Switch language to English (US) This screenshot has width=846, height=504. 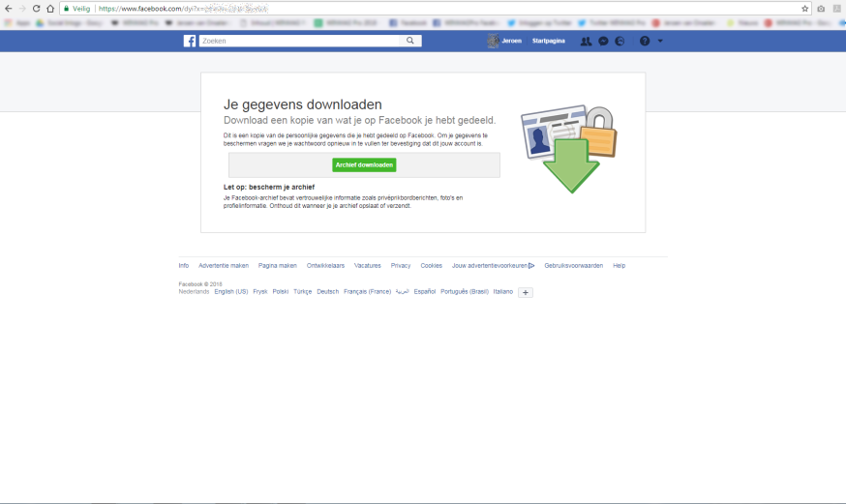point(231,291)
